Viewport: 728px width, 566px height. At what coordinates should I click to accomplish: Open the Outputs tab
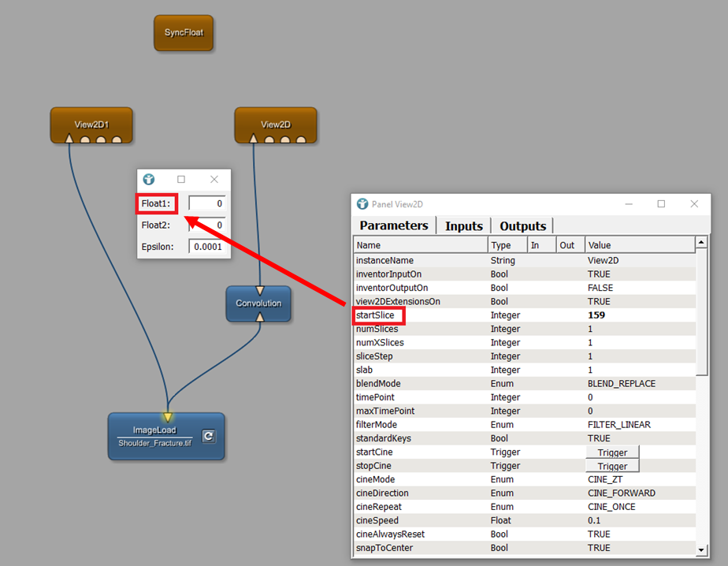[x=522, y=226]
